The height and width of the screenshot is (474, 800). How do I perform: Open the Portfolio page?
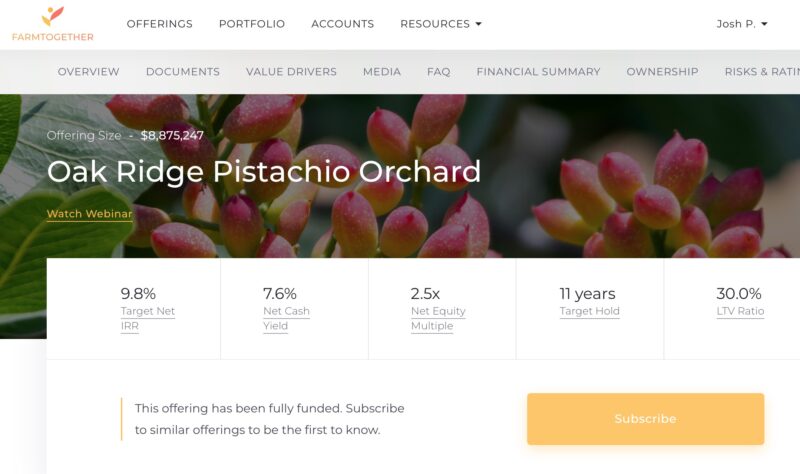click(x=252, y=24)
